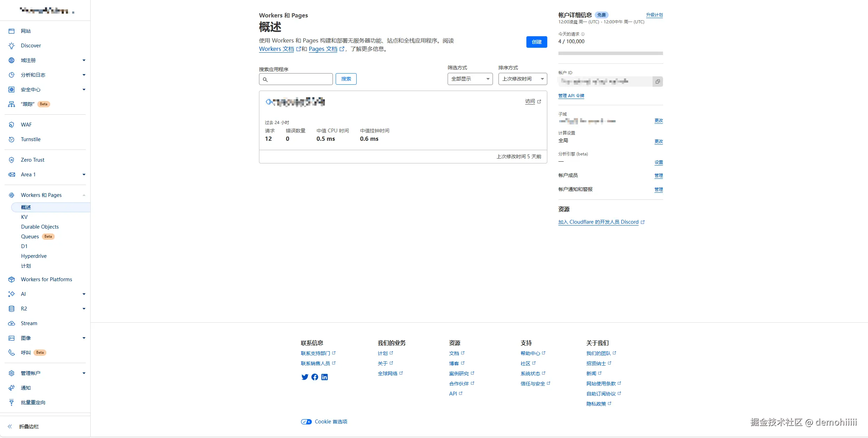The height and width of the screenshot is (438, 868).
Task: Click the 安全中心 shield icon
Action: pyautogui.click(x=12, y=90)
